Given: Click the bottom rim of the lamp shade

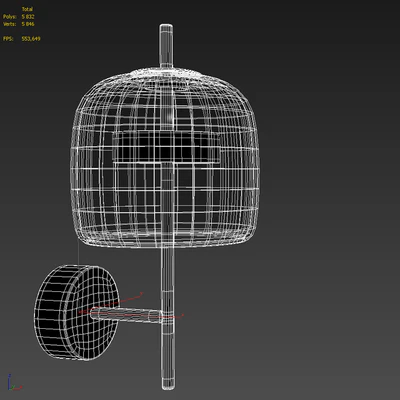Looking at the screenshot, I should click(x=165, y=241).
